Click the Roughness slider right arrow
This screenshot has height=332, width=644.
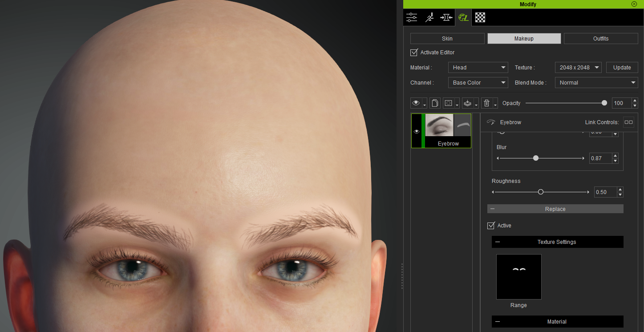click(588, 192)
